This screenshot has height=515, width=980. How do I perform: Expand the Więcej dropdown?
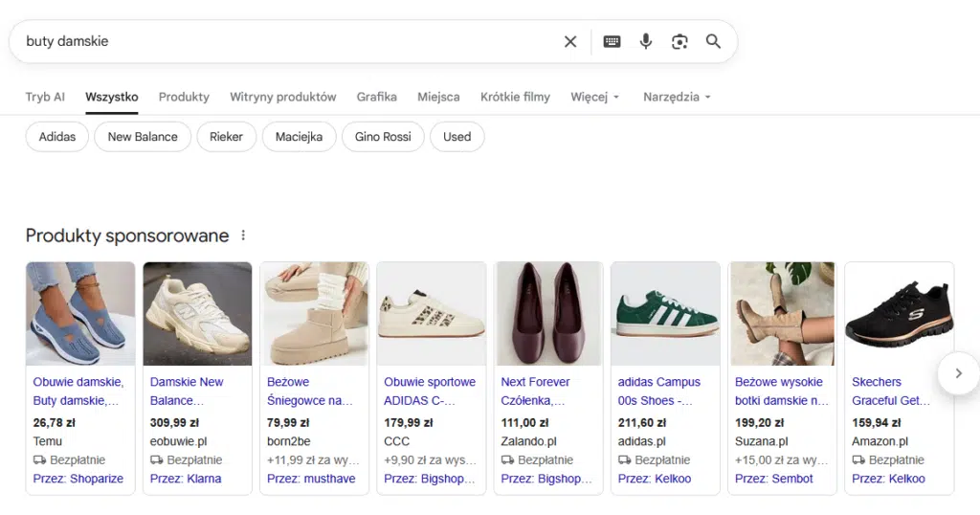[x=594, y=97]
